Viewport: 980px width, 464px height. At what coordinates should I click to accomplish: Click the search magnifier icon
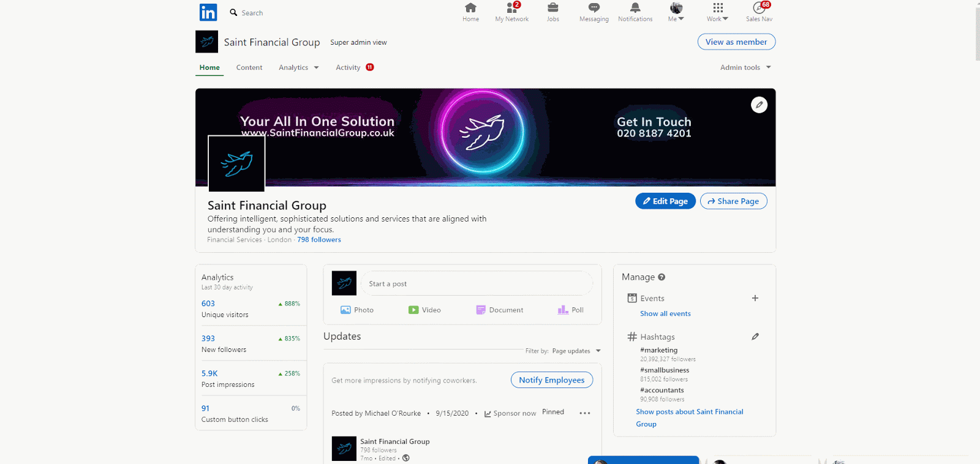[x=233, y=12]
